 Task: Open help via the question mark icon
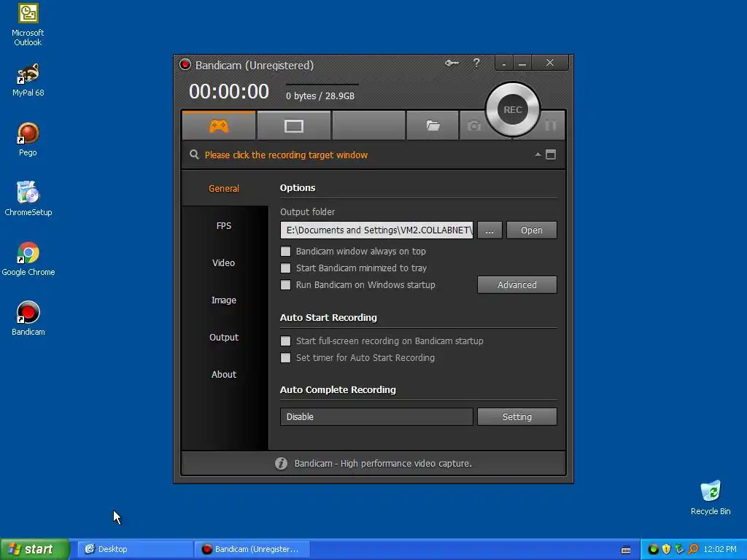[476, 63]
